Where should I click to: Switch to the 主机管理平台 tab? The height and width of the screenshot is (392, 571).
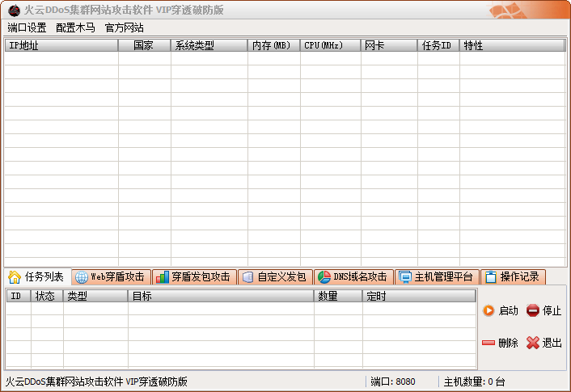436,277
